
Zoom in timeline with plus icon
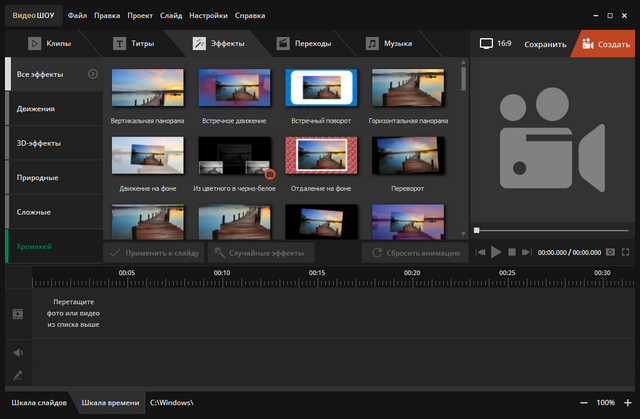627,402
